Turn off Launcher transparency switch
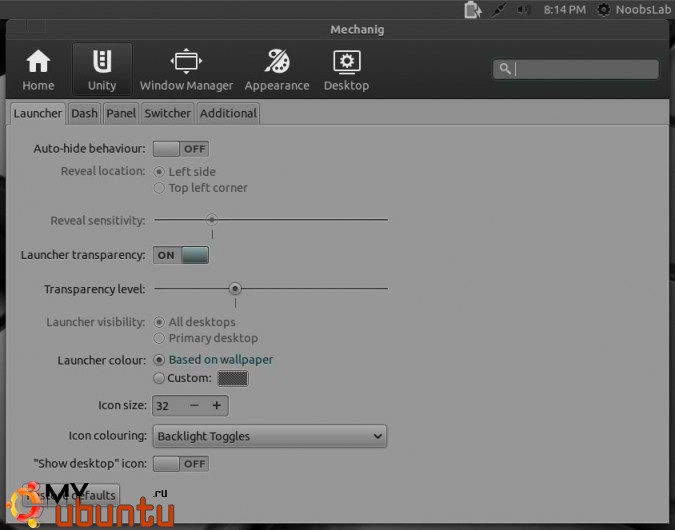 [181, 255]
